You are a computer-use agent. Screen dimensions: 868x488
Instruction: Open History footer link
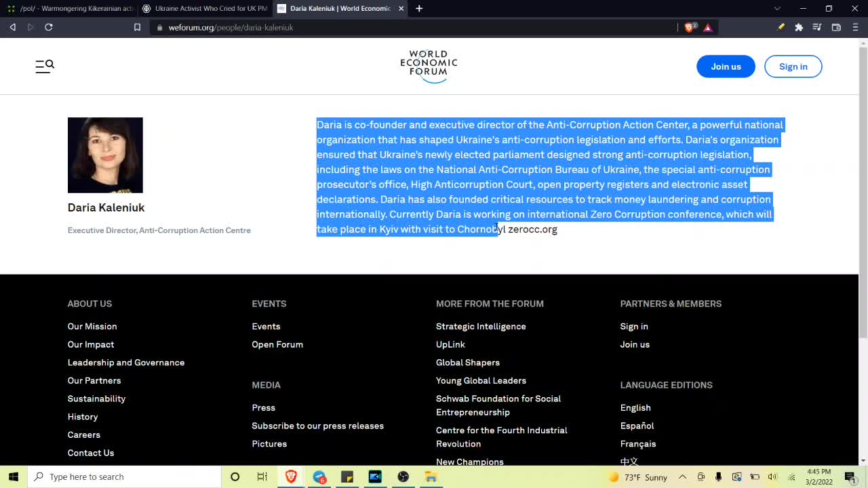tap(83, 417)
